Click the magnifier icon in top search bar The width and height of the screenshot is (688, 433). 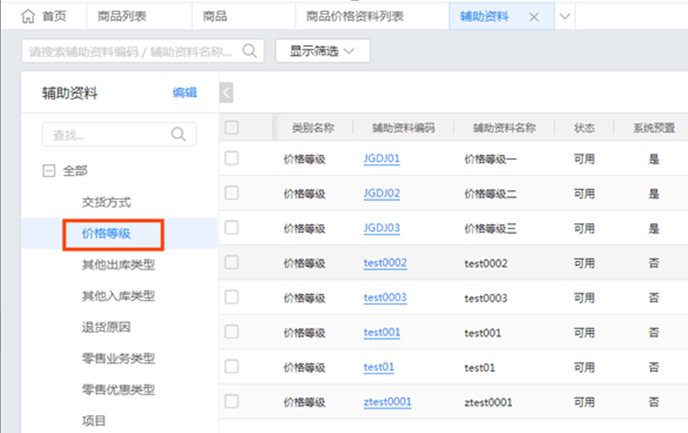coord(250,50)
